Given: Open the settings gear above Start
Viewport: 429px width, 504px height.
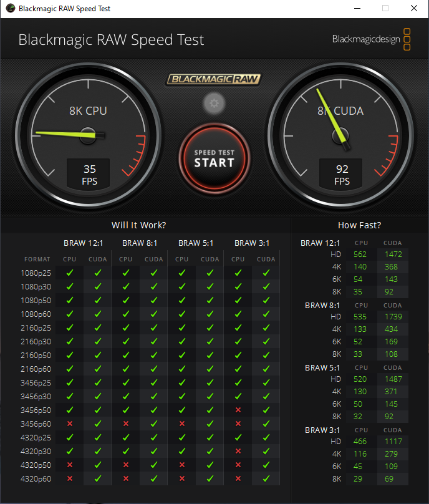Looking at the screenshot, I should (214, 104).
